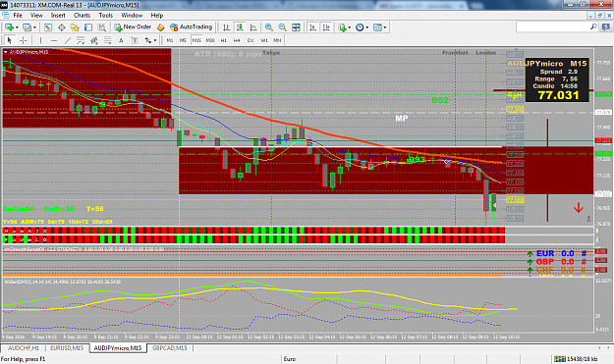Open the File menu
This screenshot has width=614, height=364.
click(18, 16)
